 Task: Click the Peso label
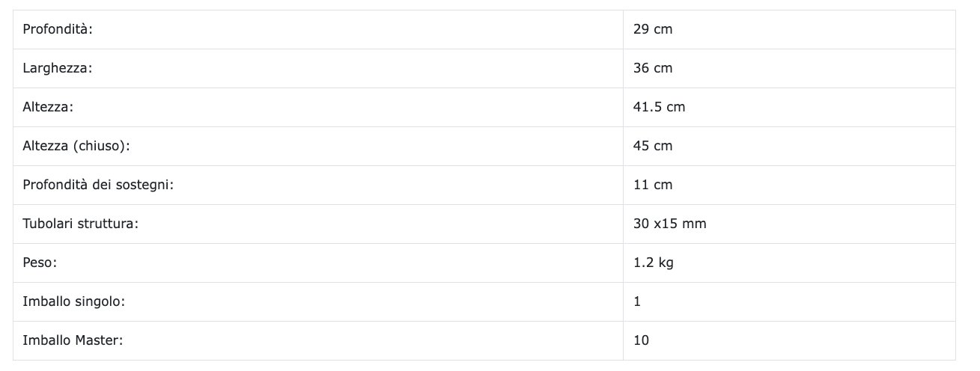click(x=40, y=263)
